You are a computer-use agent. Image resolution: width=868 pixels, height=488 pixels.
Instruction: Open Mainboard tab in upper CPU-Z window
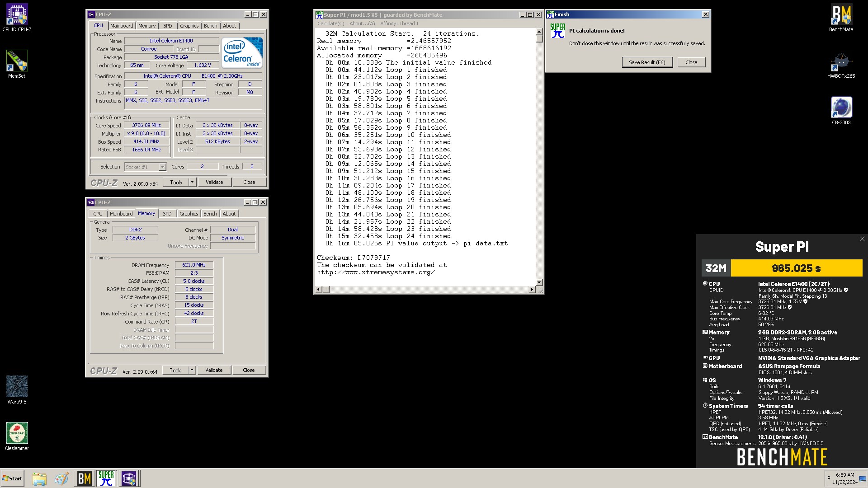[122, 26]
